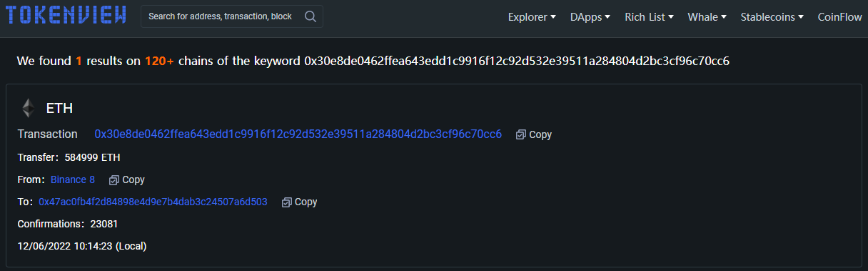The width and height of the screenshot is (868, 271).
Task: Copy the transaction hash via copy icon
Action: coord(521,134)
